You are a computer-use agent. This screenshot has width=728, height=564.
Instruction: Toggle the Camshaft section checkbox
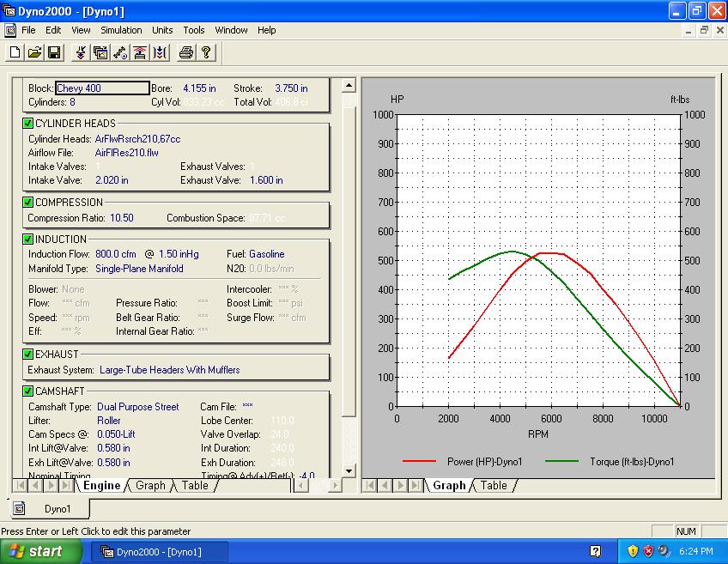pyautogui.click(x=28, y=391)
